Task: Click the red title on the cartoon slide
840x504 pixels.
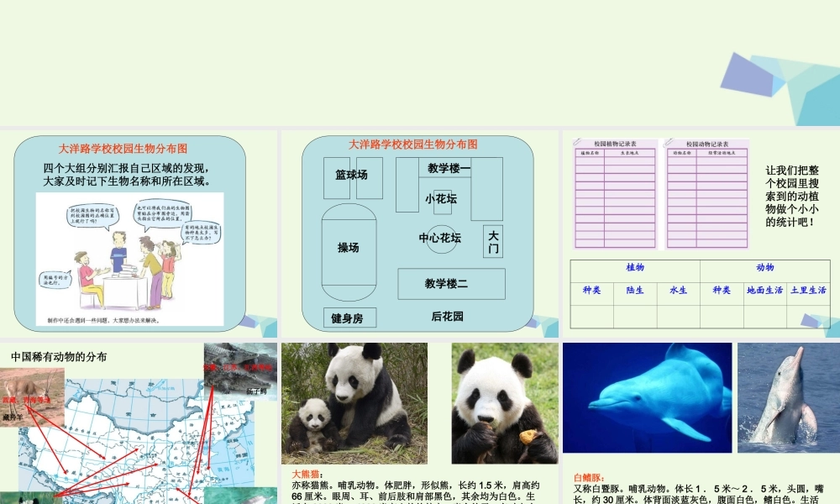Action: 123,149
